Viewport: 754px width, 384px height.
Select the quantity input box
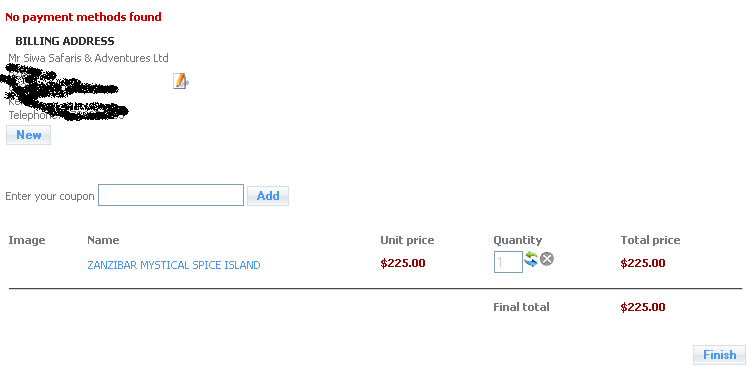pos(508,262)
